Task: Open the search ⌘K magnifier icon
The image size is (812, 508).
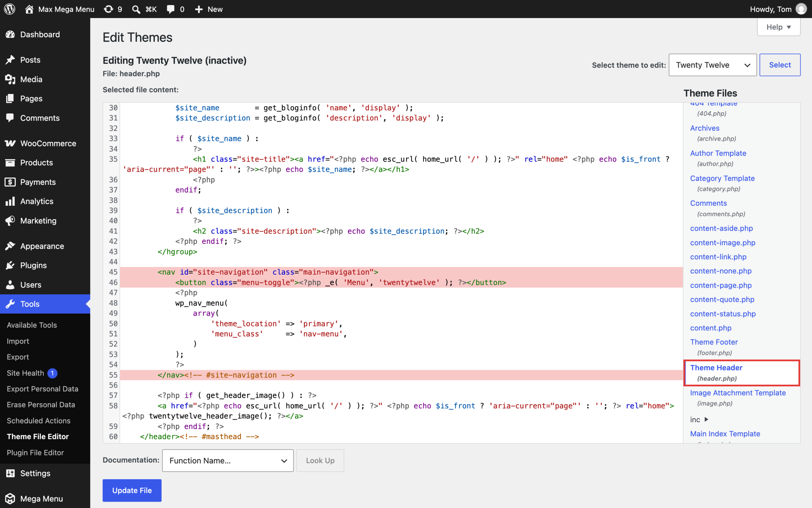Action: tap(136, 9)
